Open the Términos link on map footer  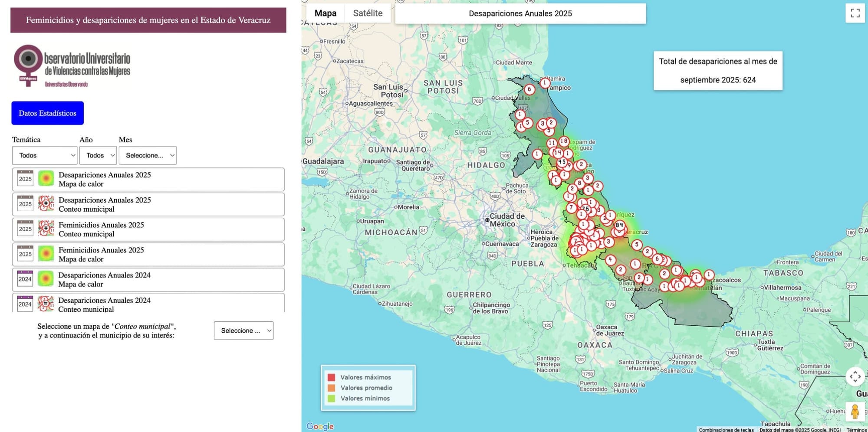(856, 429)
